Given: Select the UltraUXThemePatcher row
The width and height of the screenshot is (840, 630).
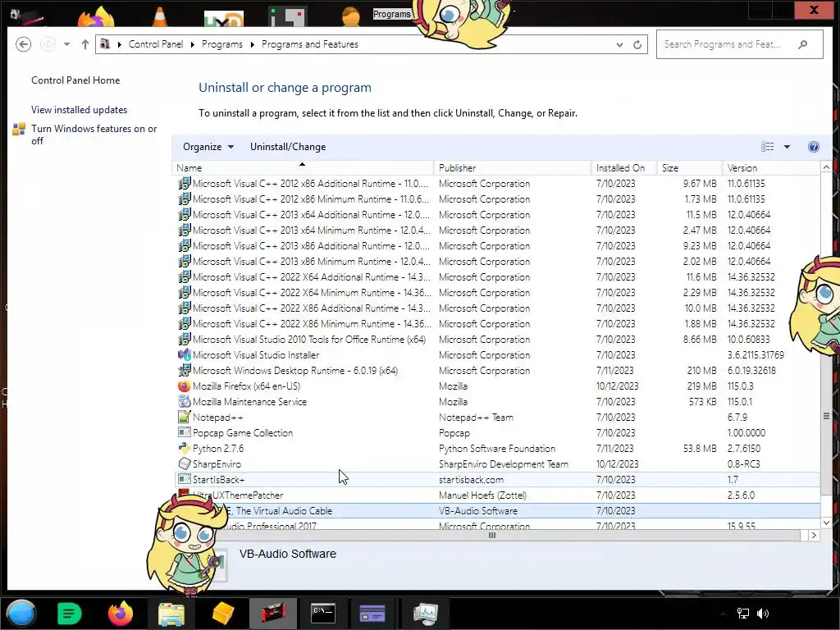Looking at the screenshot, I should [498, 495].
